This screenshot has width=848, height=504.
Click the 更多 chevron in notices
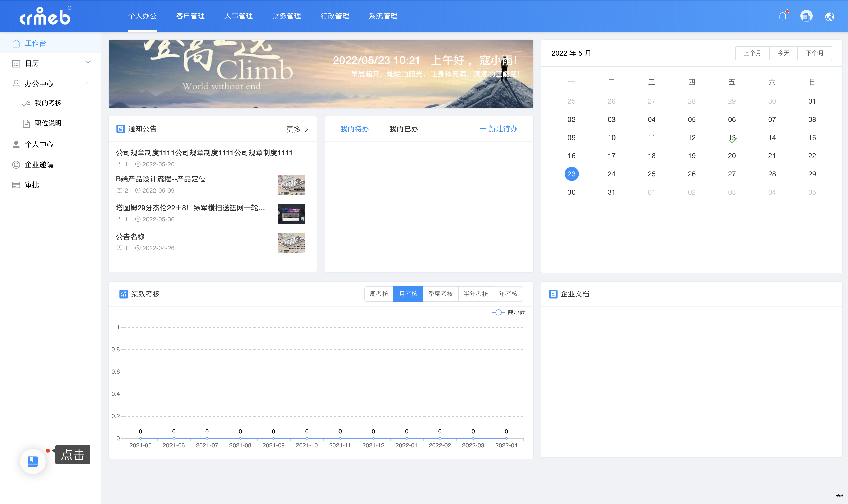[x=306, y=129]
